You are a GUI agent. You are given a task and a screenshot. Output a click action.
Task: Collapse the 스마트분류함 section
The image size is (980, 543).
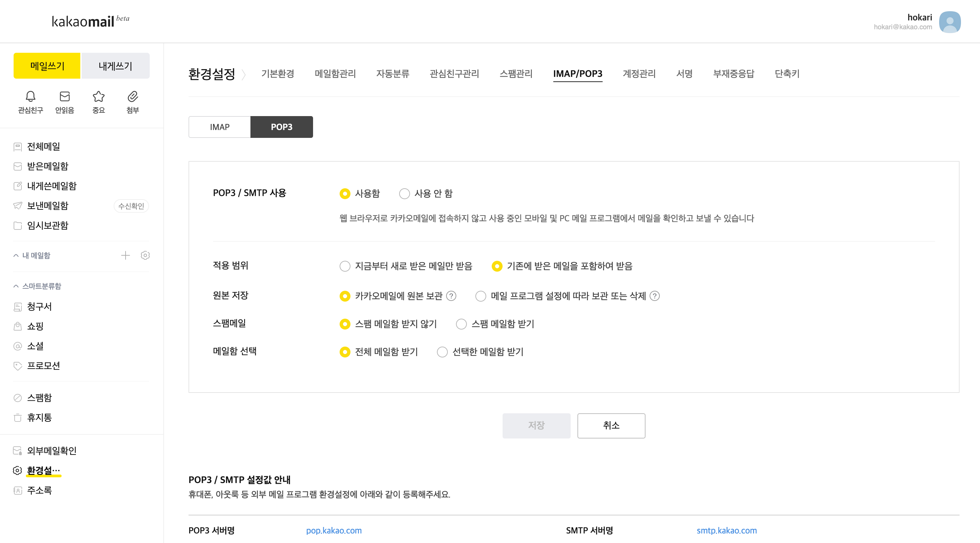(x=16, y=286)
